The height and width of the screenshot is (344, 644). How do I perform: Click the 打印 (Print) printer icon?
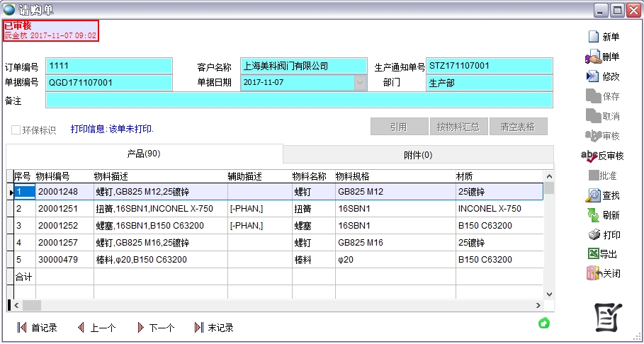(593, 235)
